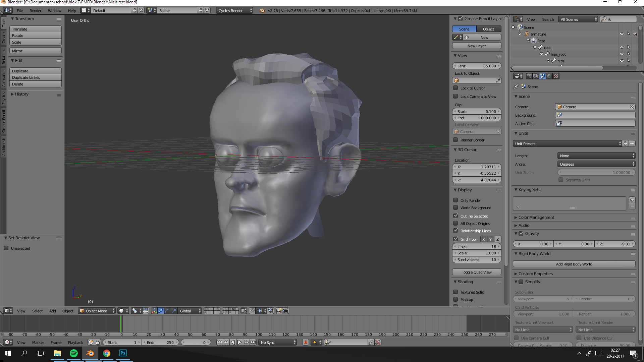Image resolution: width=644 pixels, height=362 pixels.
Task: Open the Photoshop icon in taskbar
Action: (x=123, y=353)
